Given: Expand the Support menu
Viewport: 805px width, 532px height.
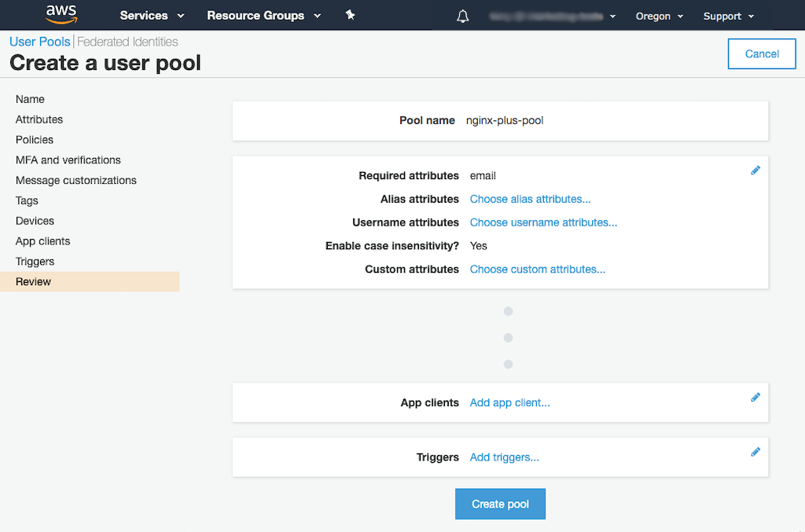Looking at the screenshot, I should click(x=728, y=17).
